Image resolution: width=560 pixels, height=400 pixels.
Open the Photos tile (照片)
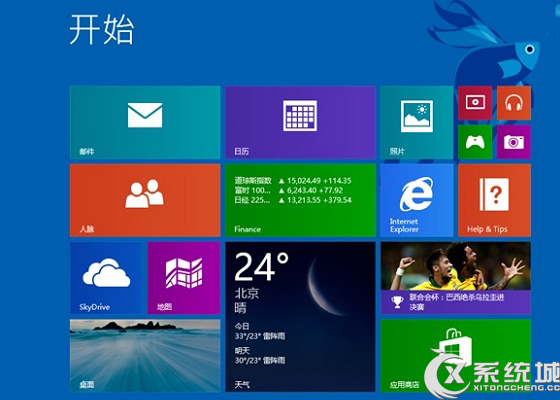click(x=417, y=122)
